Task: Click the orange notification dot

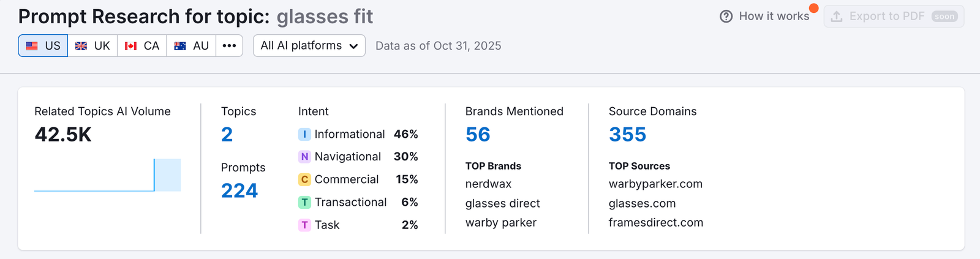Action: click(x=813, y=8)
